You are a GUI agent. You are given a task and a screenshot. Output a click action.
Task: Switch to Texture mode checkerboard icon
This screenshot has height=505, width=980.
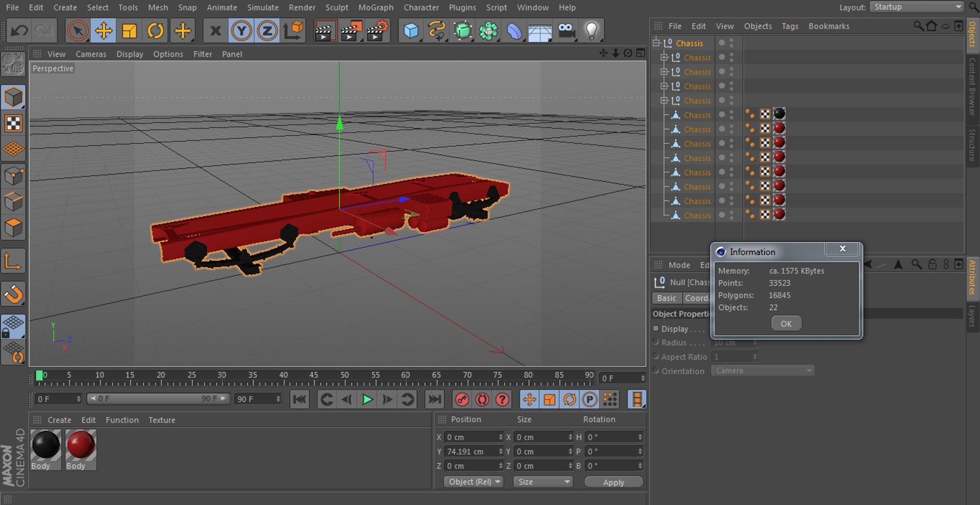pos(13,123)
